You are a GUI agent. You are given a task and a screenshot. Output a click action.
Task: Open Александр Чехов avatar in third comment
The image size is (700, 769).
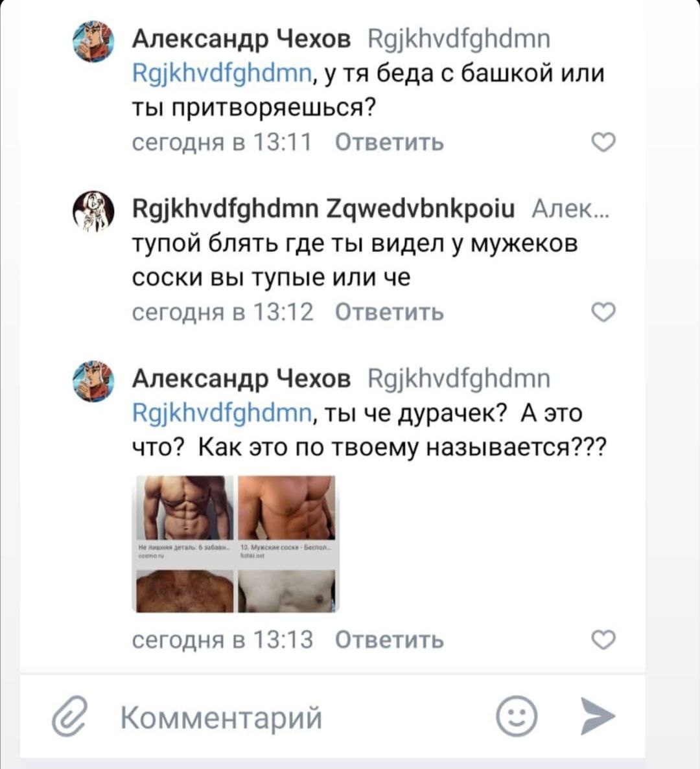pyautogui.click(x=93, y=381)
